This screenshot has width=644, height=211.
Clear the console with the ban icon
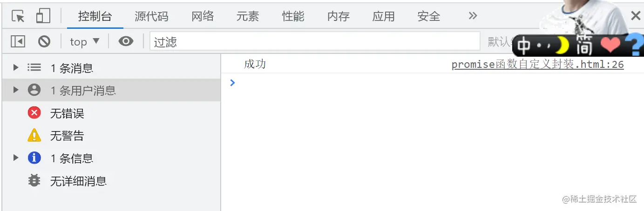44,41
